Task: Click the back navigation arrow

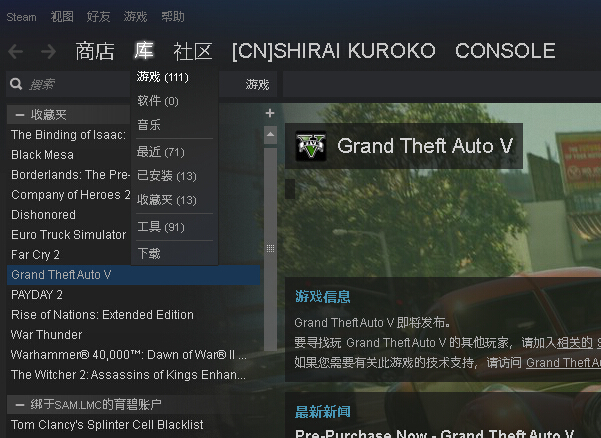Action: [16, 52]
